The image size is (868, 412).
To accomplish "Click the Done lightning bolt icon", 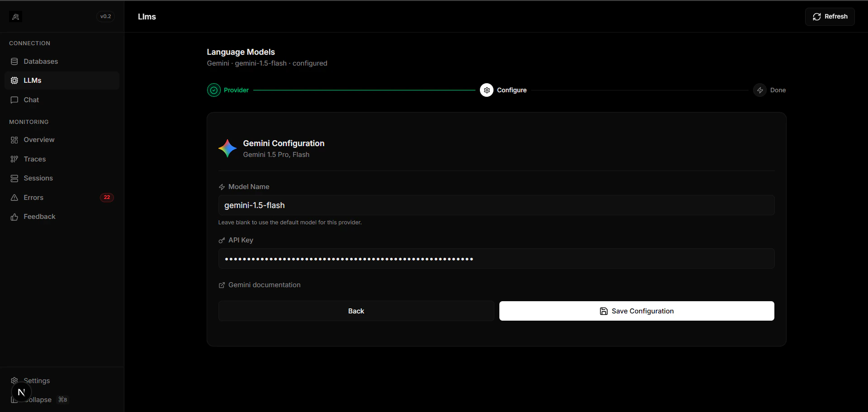I will [760, 90].
